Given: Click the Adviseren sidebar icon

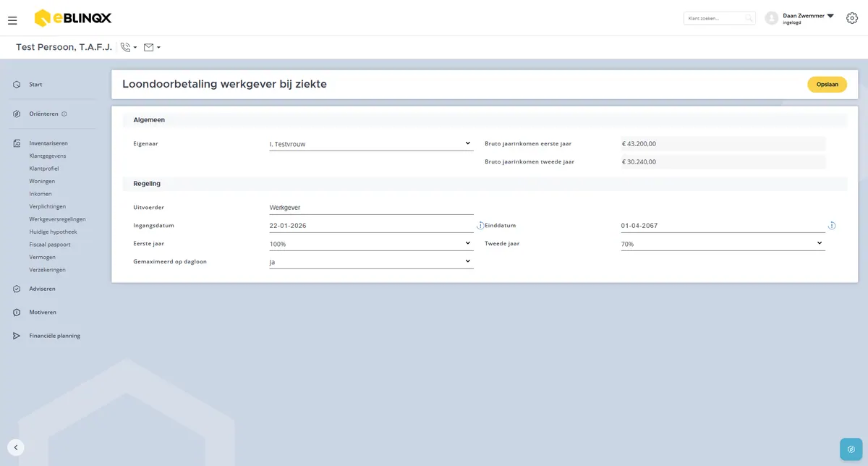Looking at the screenshot, I should [x=17, y=289].
